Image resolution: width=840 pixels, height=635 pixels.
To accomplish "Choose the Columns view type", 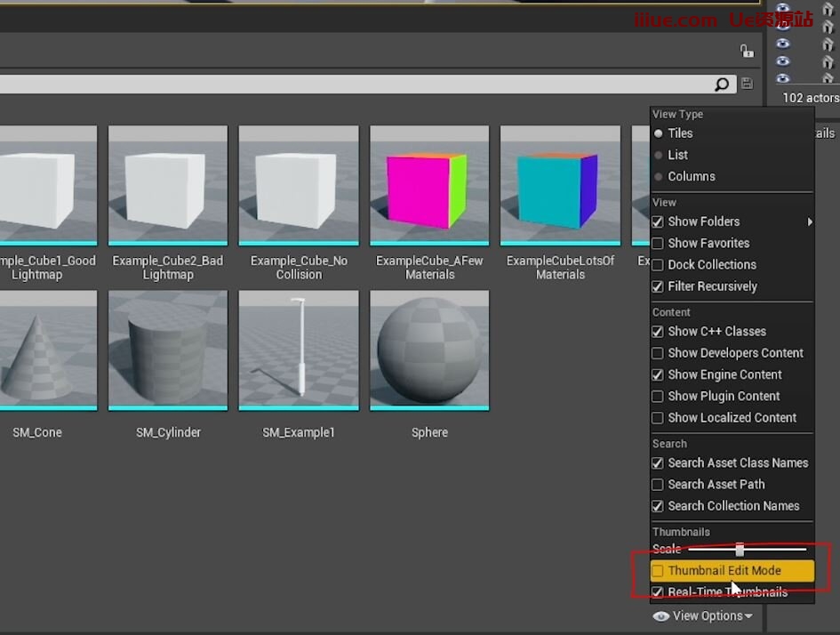I will point(691,176).
